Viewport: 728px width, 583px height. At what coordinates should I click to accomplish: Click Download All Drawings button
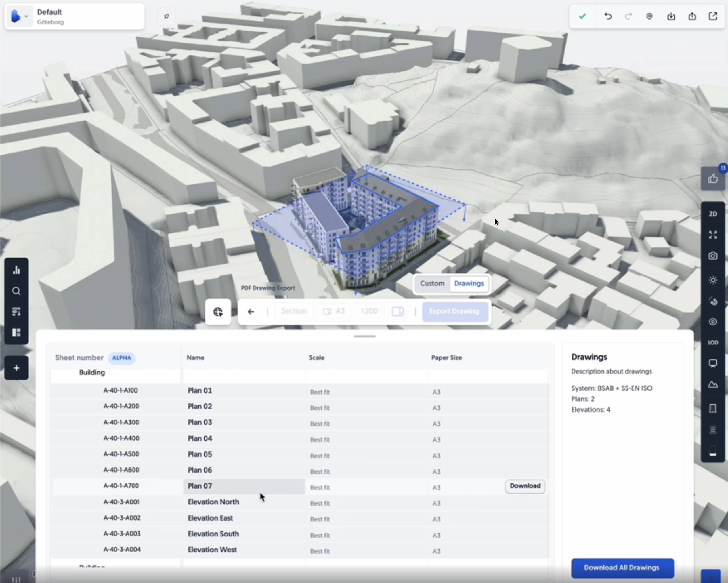click(x=622, y=568)
